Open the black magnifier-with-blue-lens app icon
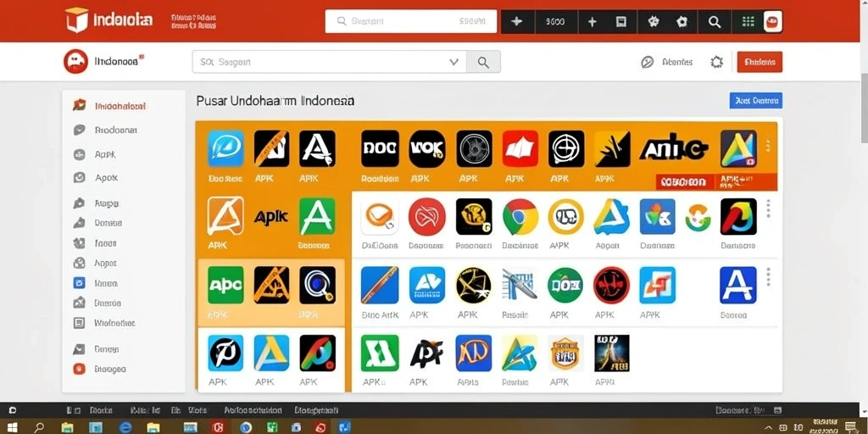 318,285
